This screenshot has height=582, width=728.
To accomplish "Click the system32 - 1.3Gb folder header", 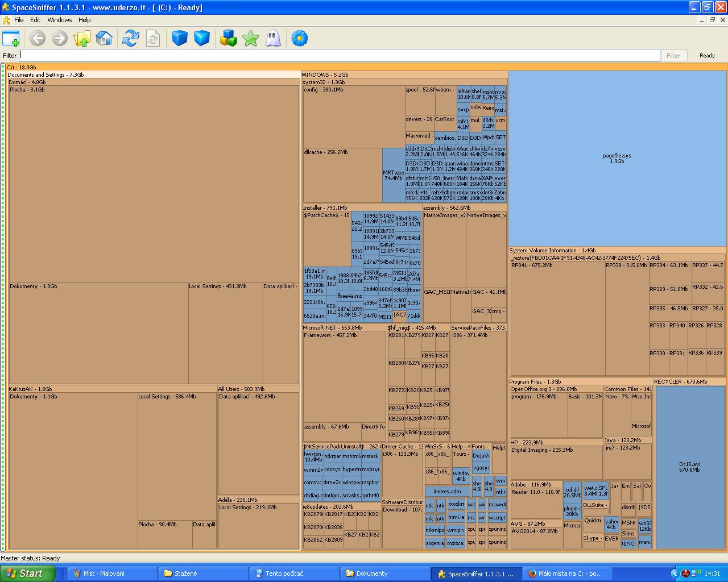I will coord(404,82).
